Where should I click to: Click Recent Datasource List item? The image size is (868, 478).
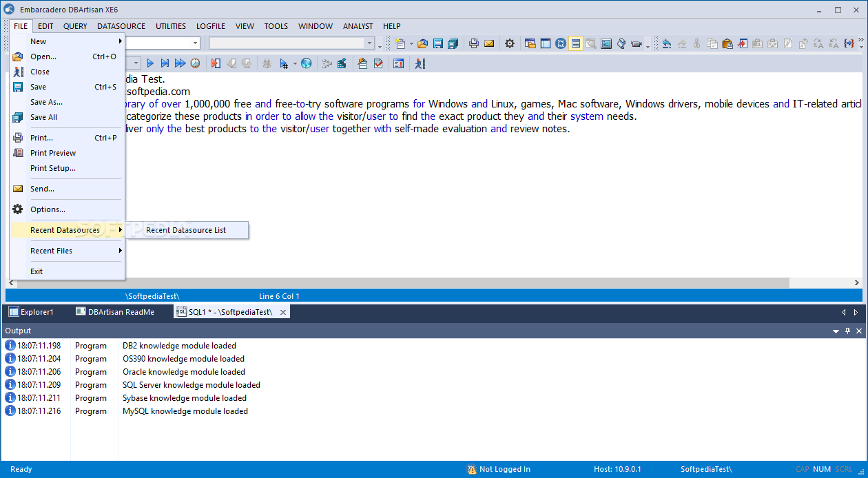(x=186, y=230)
